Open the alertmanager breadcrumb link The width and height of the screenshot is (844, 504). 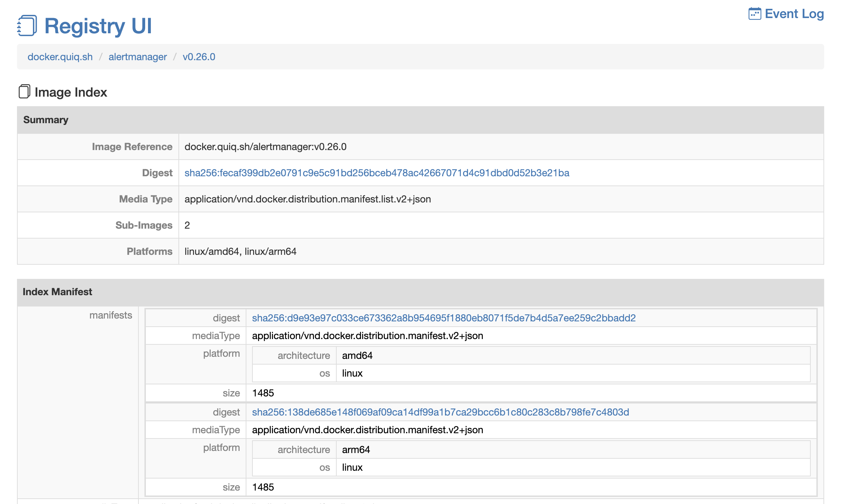(138, 57)
